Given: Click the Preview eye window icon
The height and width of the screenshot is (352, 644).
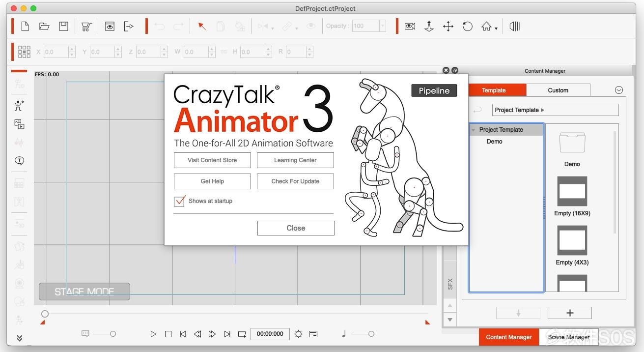Looking at the screenshot, I should pyautogui.click(x=110, y=26).
